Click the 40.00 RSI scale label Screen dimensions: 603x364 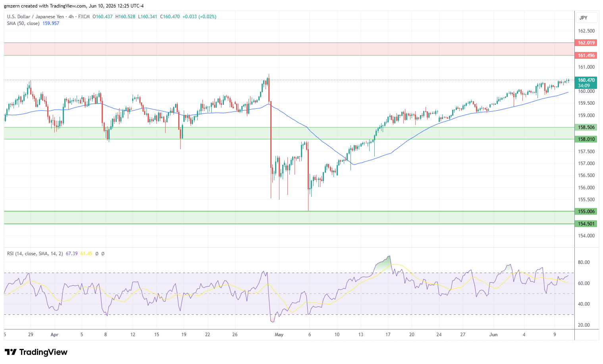click(x=584, y=304)
